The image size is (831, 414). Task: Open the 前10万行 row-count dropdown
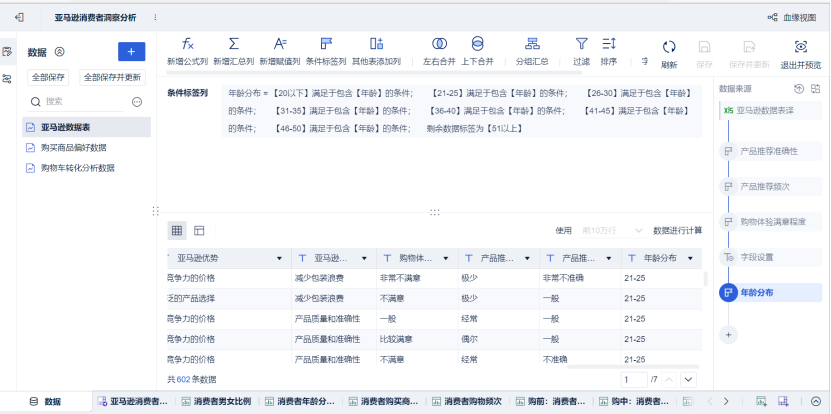(612, 231)
